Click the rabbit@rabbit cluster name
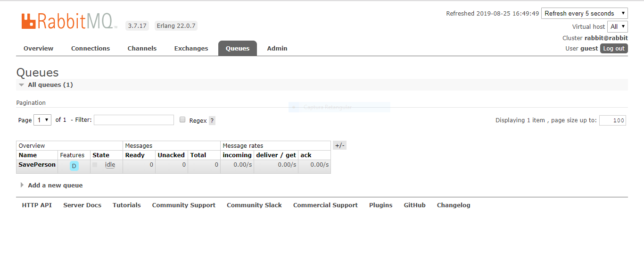This screenshot has height=271, width=644. tap(606, 38)
